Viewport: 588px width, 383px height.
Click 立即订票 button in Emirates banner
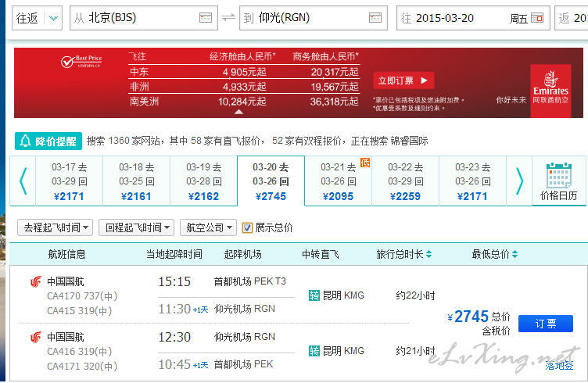click(x=403, y=81)
